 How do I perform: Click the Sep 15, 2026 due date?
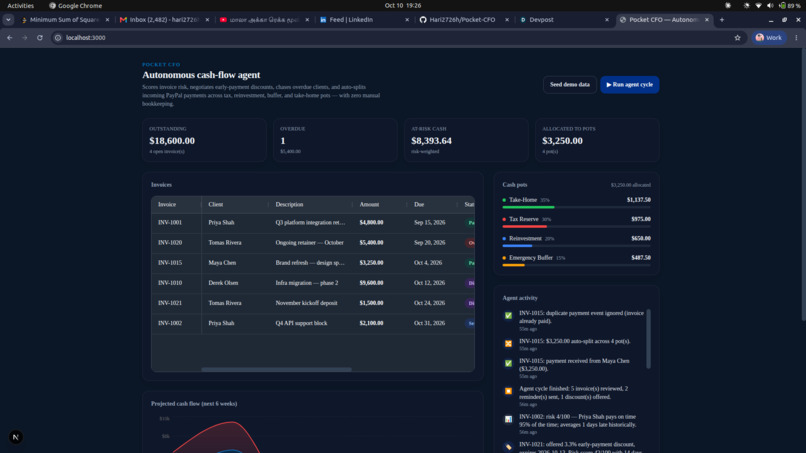[429, 223]
